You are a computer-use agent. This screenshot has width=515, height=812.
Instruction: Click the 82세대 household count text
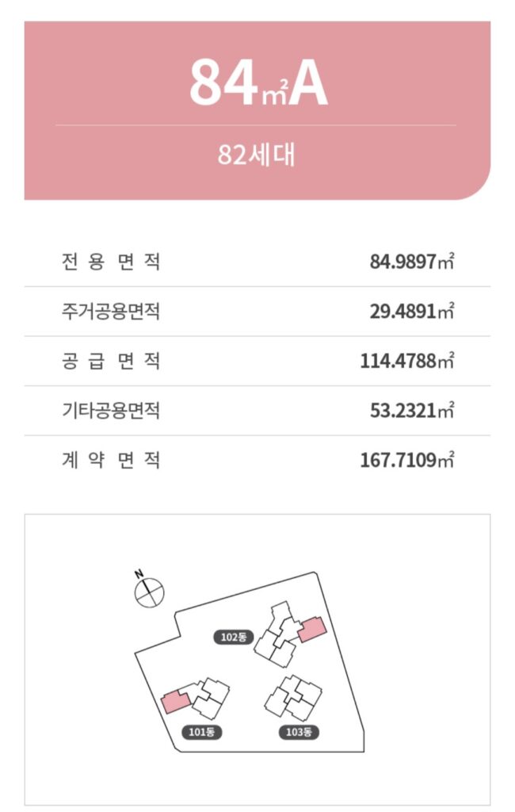click(x=256, y=155)
